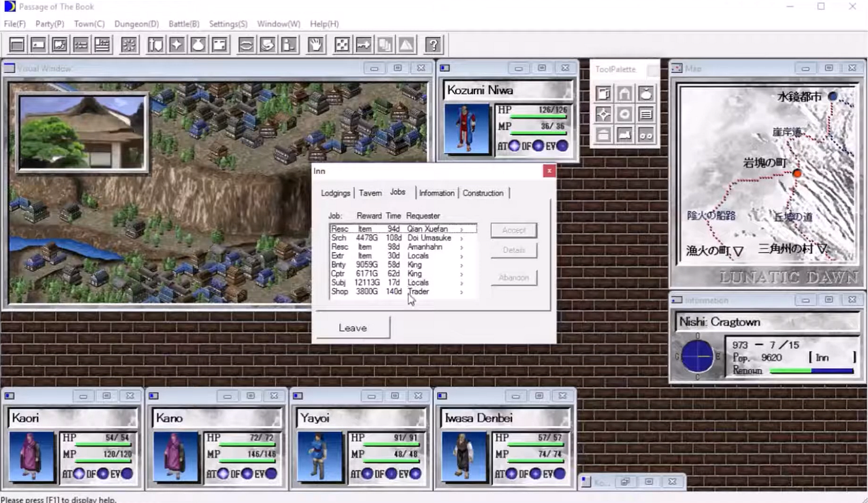This screenshot has height=503, width=868.
Task: Click the Renown bar in Information window
Action: pyautogui.click(x=812, y=371)
